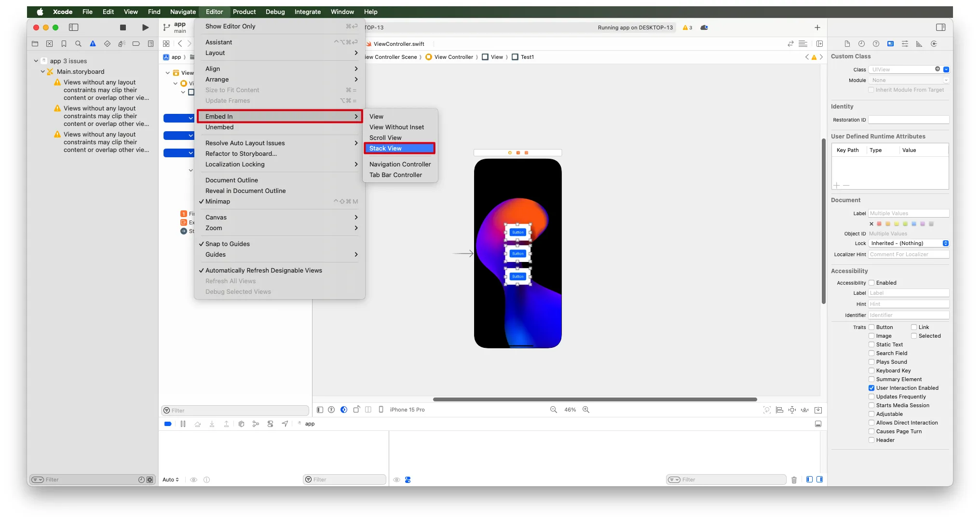
Task: Click the zoom in canvas icon
Action: tap(586, 410)
